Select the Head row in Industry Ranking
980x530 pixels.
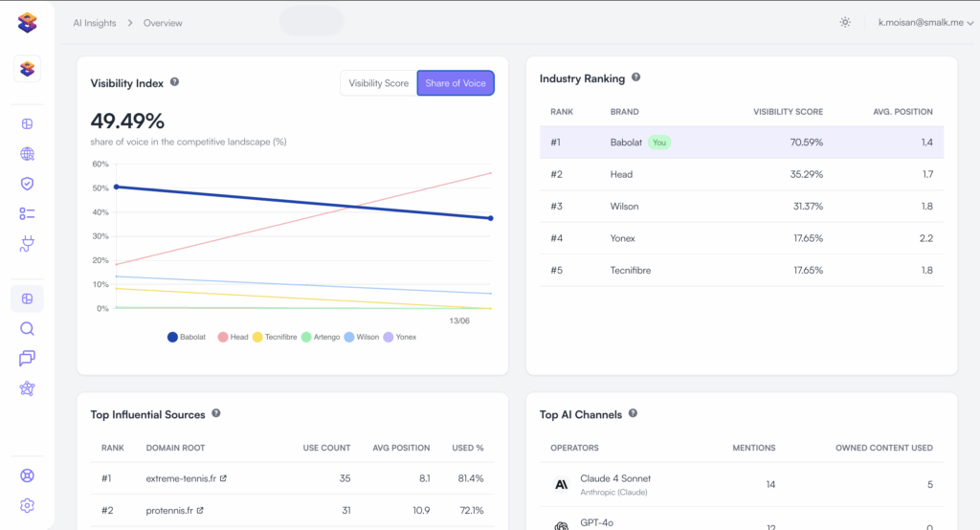click(742, 174)
